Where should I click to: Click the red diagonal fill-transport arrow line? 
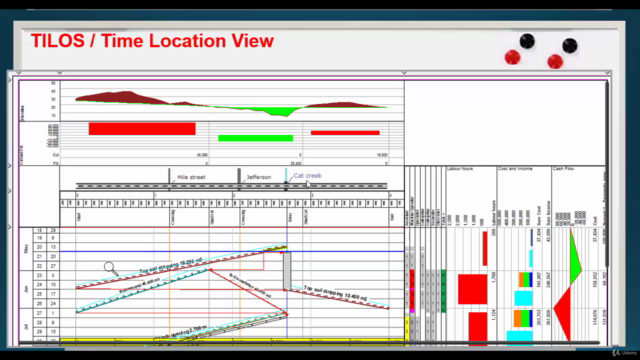tap(248, 291)
